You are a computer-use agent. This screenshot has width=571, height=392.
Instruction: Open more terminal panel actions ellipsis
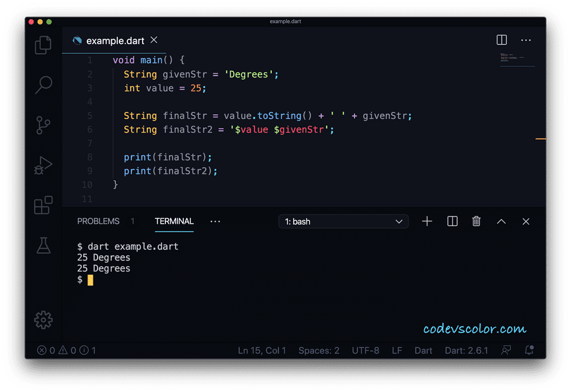215,221
